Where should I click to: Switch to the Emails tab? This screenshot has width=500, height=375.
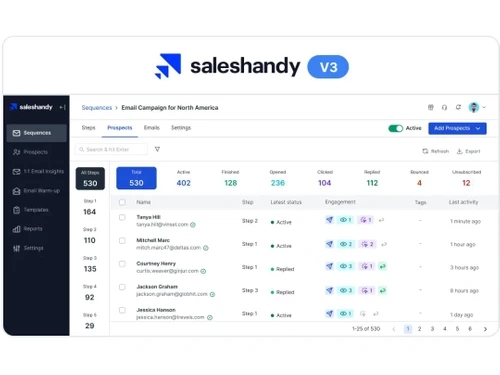point(152,128)
